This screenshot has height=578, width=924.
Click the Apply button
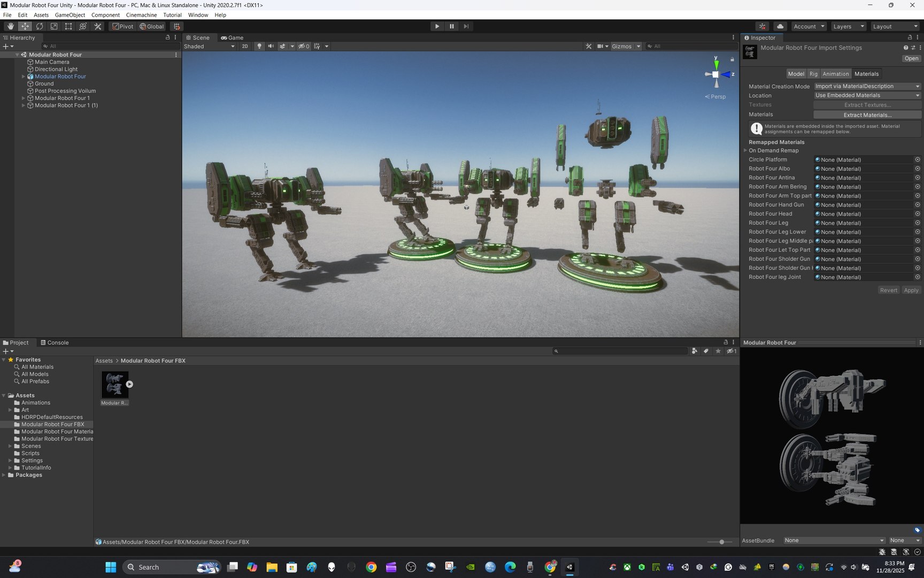click(911, 290)
